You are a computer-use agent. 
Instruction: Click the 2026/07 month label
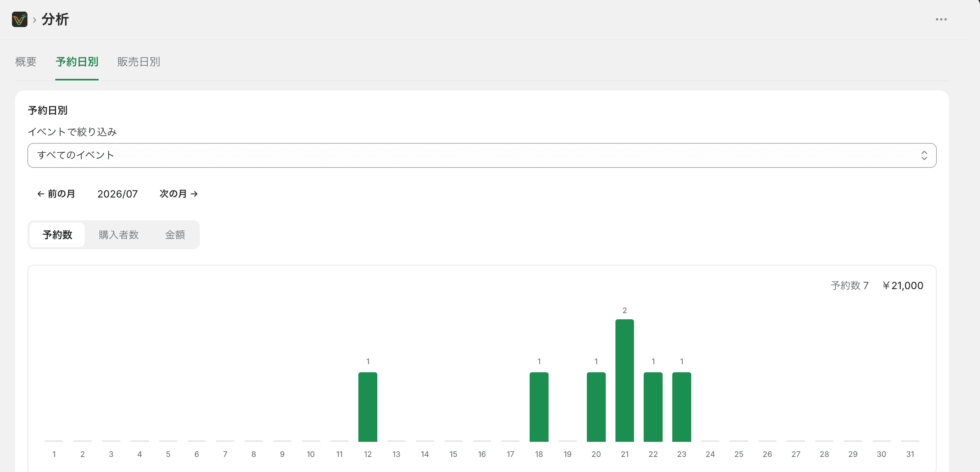pyautogui.click(x=118, y=194)
